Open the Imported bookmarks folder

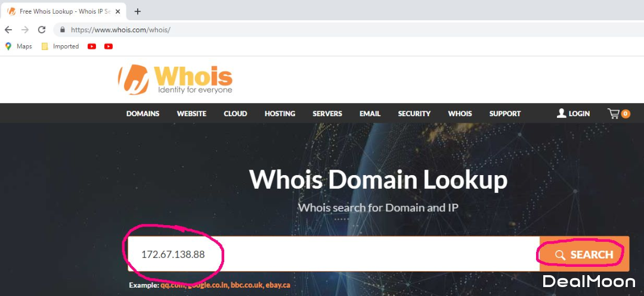coord(60,46)
